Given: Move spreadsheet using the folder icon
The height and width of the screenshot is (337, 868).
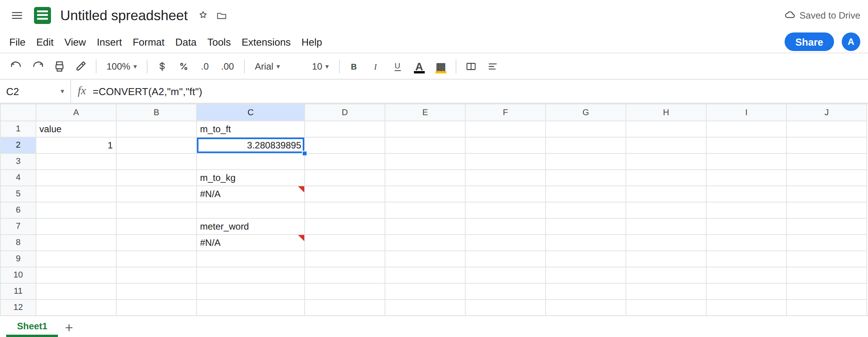Looking at the screenshot, I should [222, 15].
